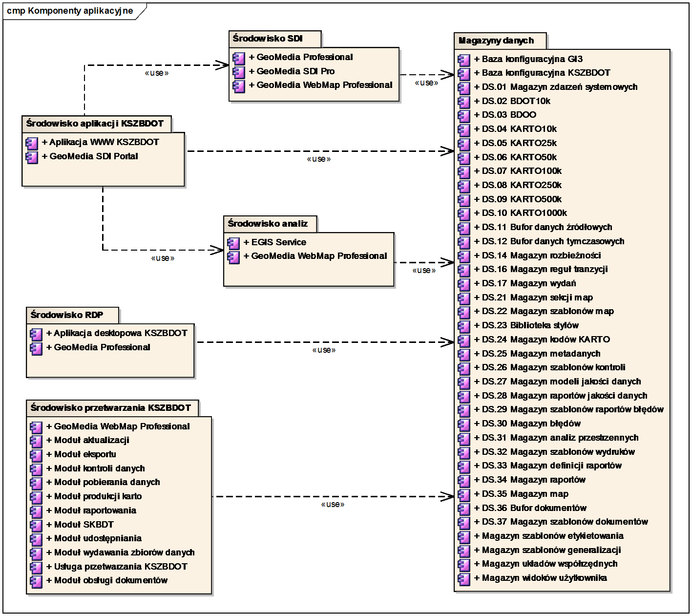Select DS.21 Magazyn sekcji map entry
Screen dimensions: 692x616
tap(533, 297)
